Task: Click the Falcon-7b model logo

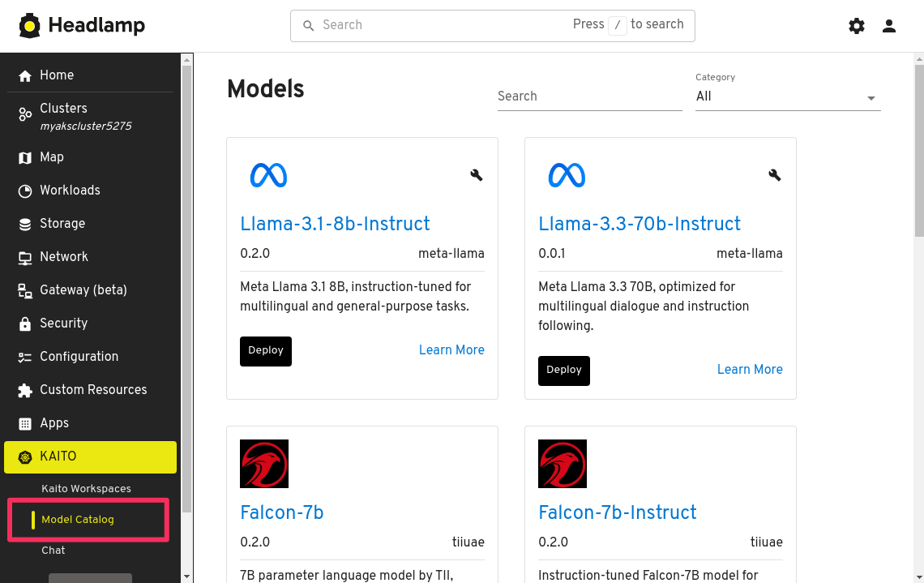Action: [x=264, y=464]
